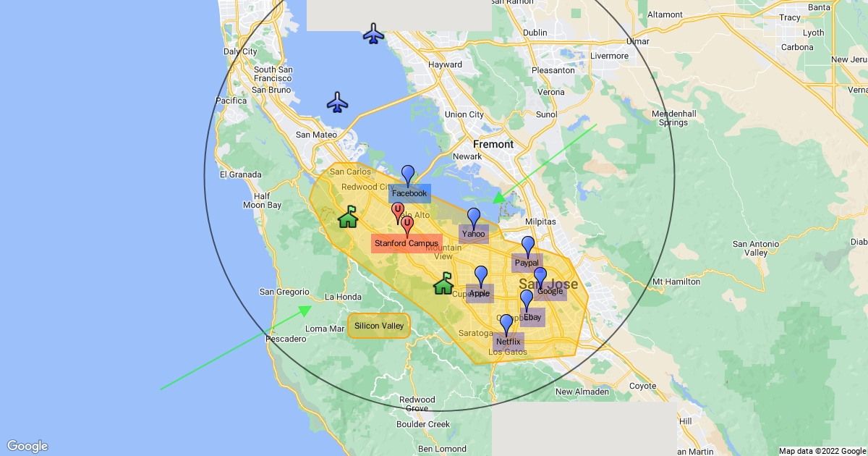Click the Map data ©2022 Google attribution

(822, 451)
